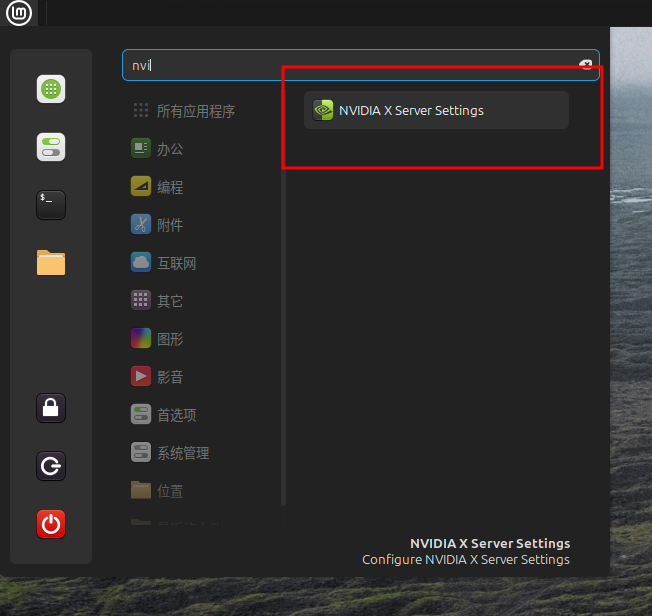Launch Software Manager from favorites sidebar
The width and height of the screenshot is (652, 616).
pos(51,89)
